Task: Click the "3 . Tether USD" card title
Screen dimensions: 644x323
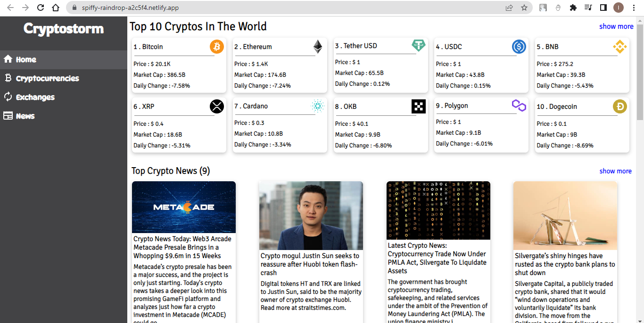Action: [356, 46]
